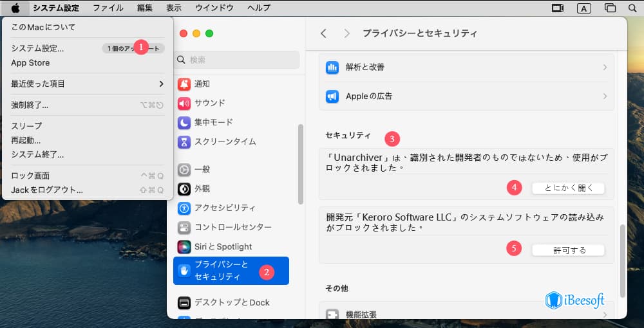Go back with the left chevron

point(324,33)
